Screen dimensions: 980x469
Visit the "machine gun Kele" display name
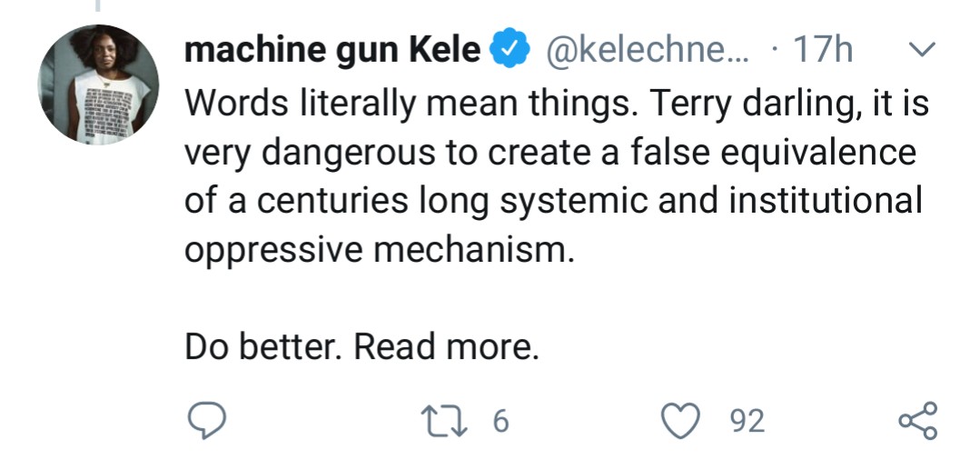pos(332,51)
